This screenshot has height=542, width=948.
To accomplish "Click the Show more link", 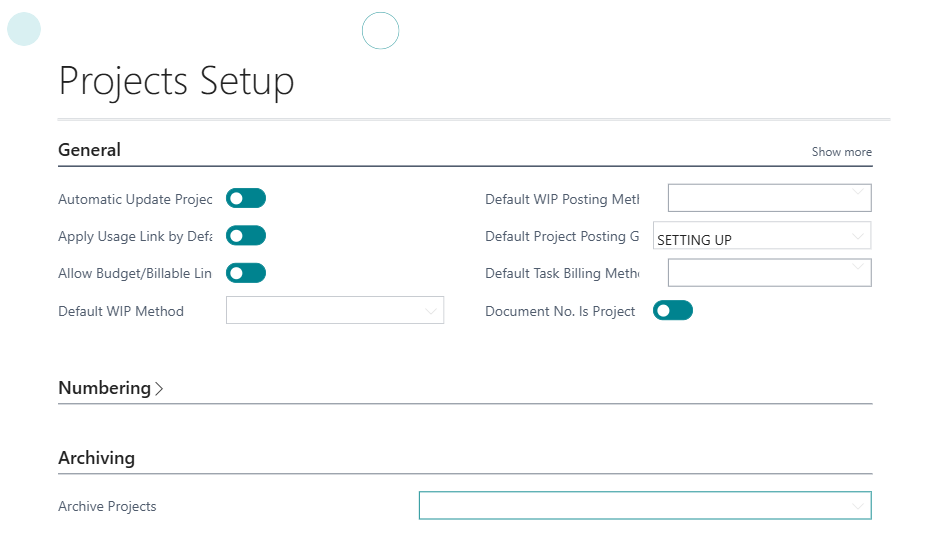I will (841, 152).
